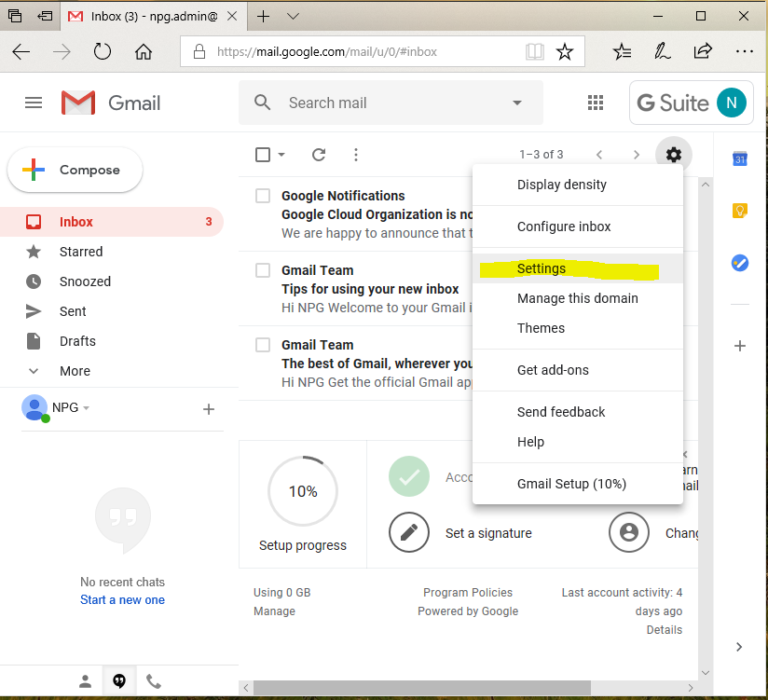Open Settings from the gear menu
The width and height of the screenshot is (768, 700).
[578, 268]
